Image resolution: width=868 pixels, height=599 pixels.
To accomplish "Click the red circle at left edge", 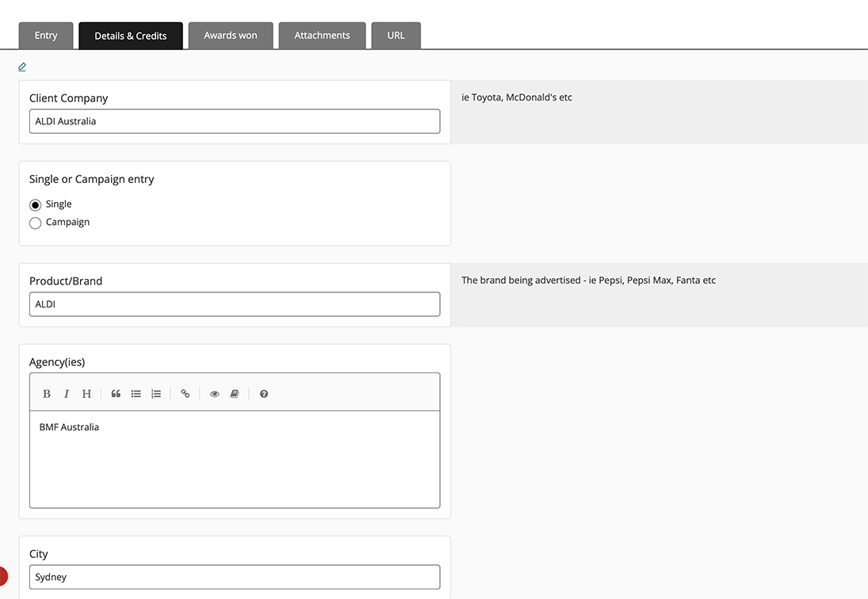I will coord(2,576).
